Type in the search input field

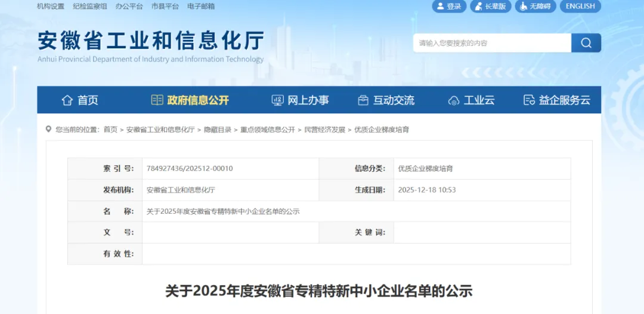pyautogui.click(x=491, y=43)
